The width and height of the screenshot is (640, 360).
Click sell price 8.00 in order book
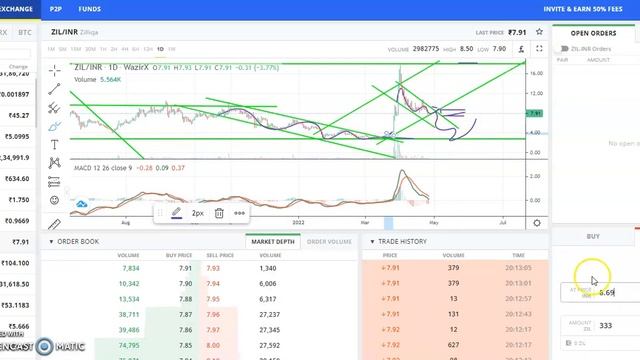[213, 345]
